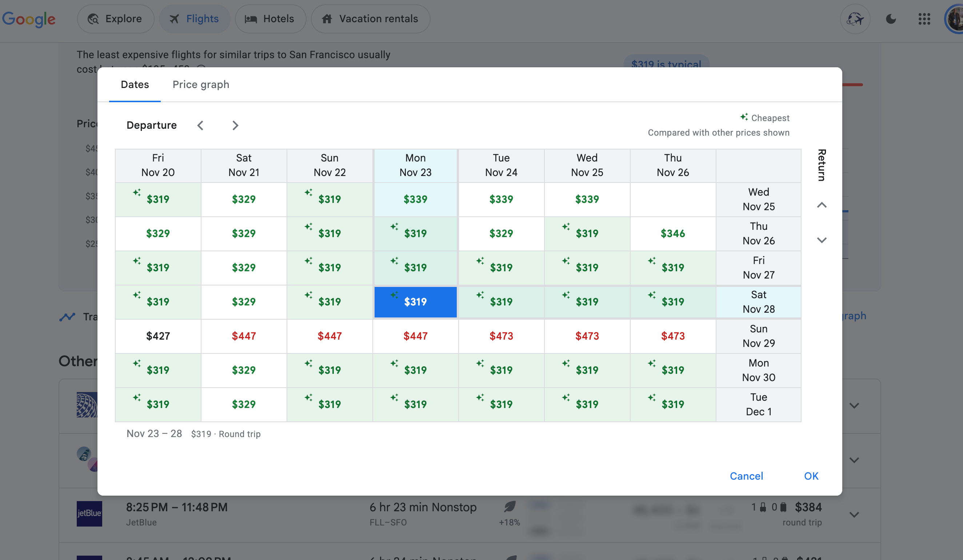This screenshot has width=963, height=560.
Task: Pick $346 Thu Nov 26 to Nov 26
Action: [672, 233]
